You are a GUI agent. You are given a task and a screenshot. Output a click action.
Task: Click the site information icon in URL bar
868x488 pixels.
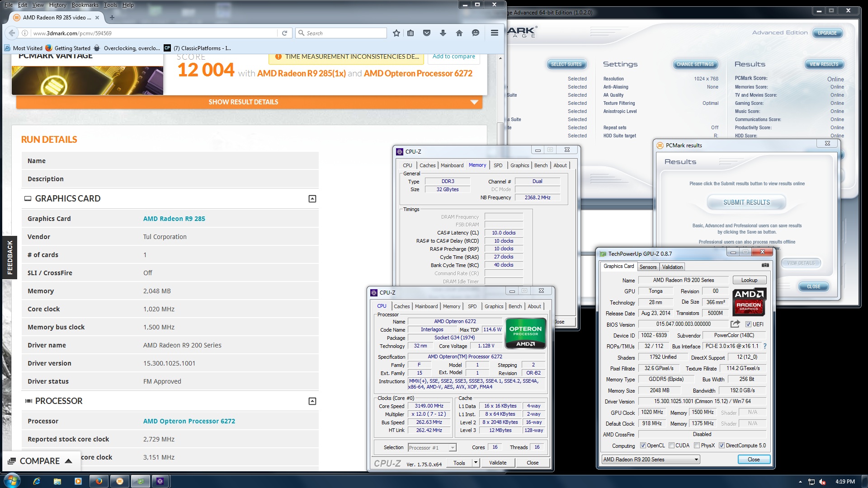coord(25,33)
